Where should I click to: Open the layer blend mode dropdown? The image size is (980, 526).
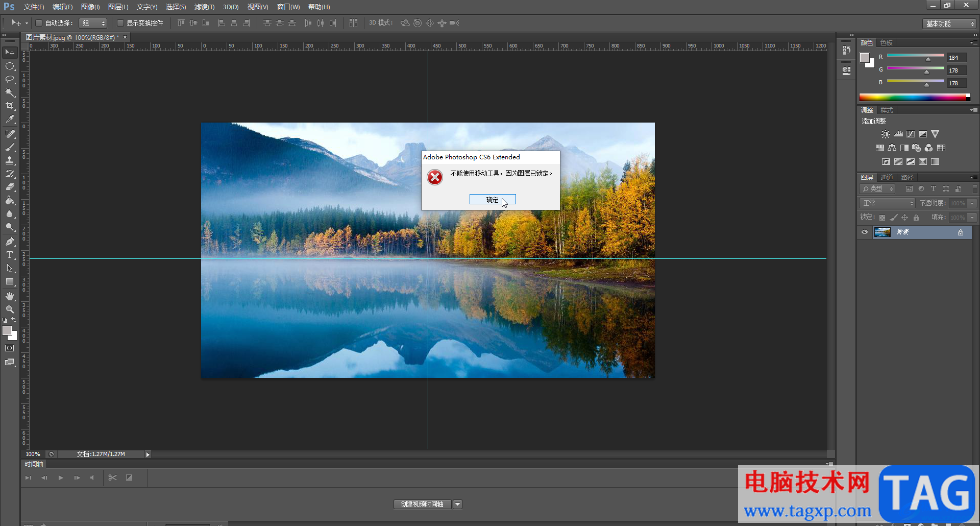[887, 203]
